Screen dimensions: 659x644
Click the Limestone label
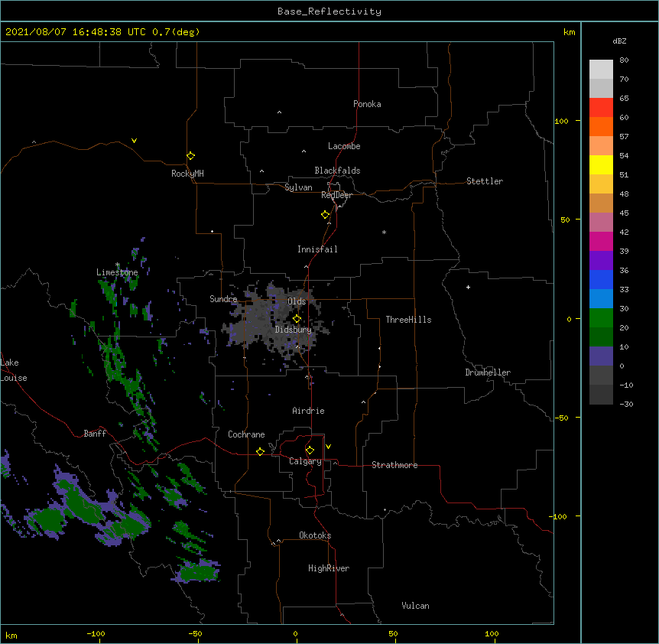[x=117, y=272]
